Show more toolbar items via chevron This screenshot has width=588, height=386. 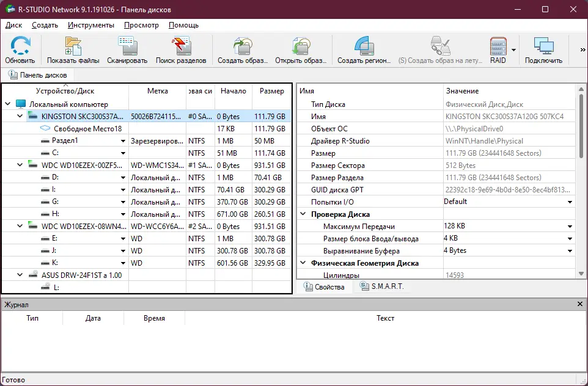582,50
